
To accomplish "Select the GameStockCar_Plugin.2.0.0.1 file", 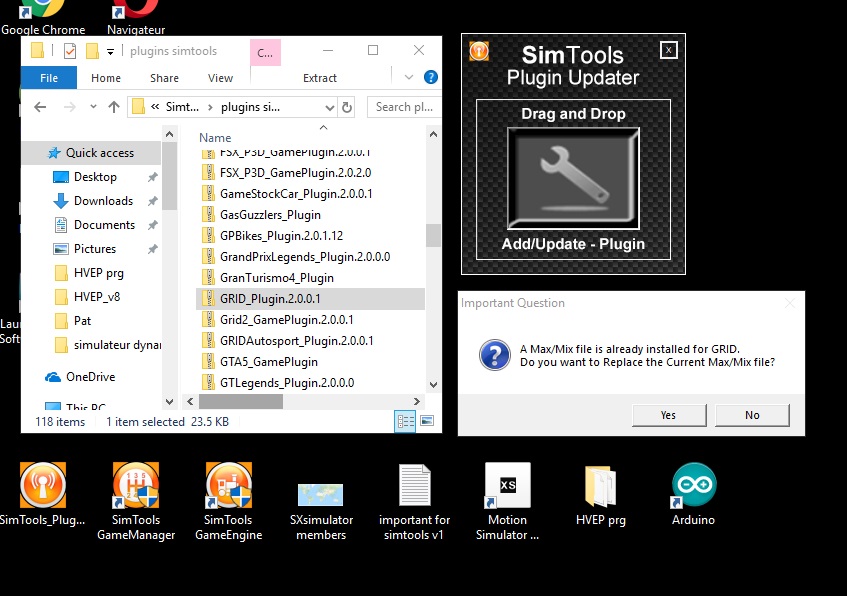I will click(x=296, y=193).
